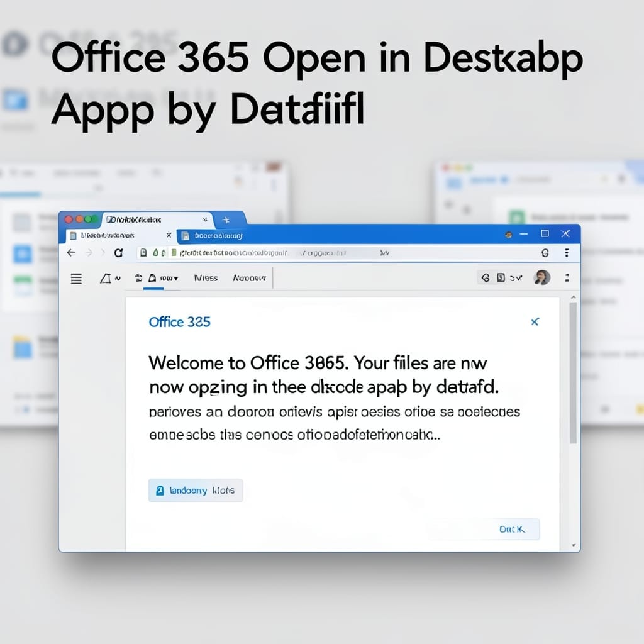Click the heading "Office 365 Open in Deskabp"

pyautogui.click(x=317, y=58)
